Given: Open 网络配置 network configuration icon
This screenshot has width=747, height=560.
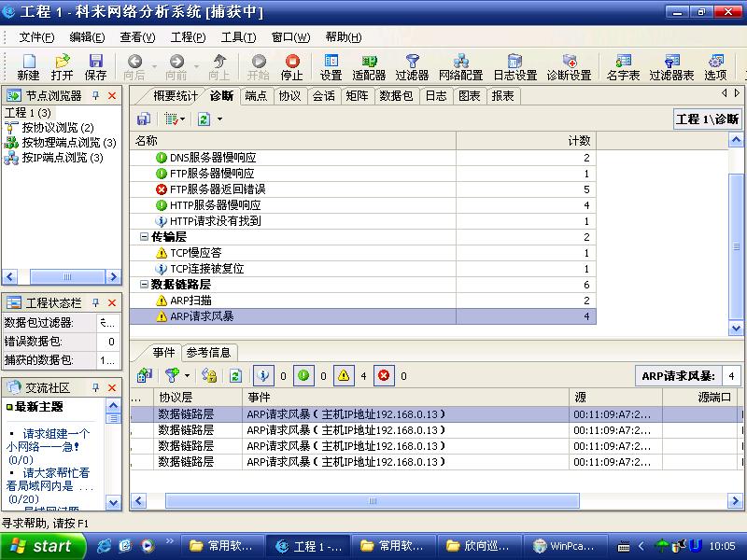Looking at the screenshot, I should tap(460, 66).
